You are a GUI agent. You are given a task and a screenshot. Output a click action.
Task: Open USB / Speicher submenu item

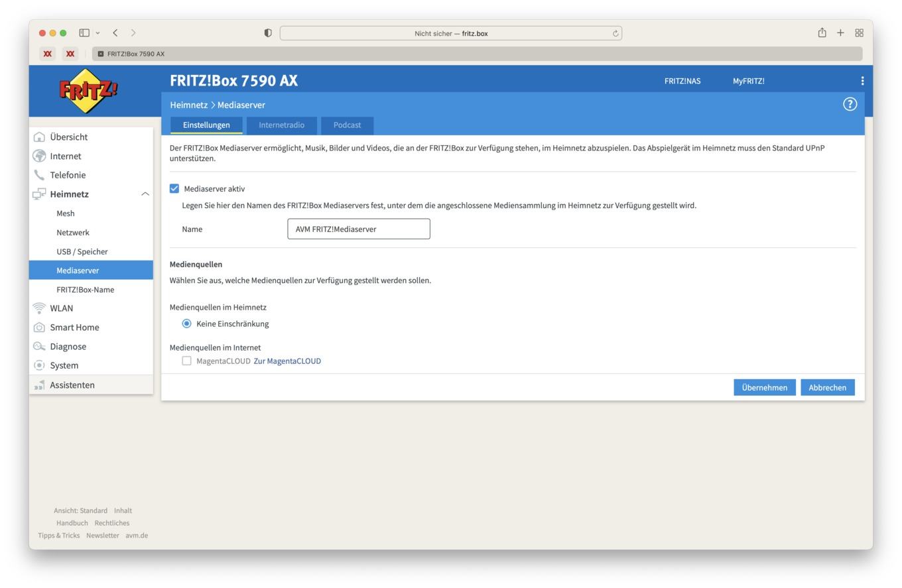[x=82, y=252]
